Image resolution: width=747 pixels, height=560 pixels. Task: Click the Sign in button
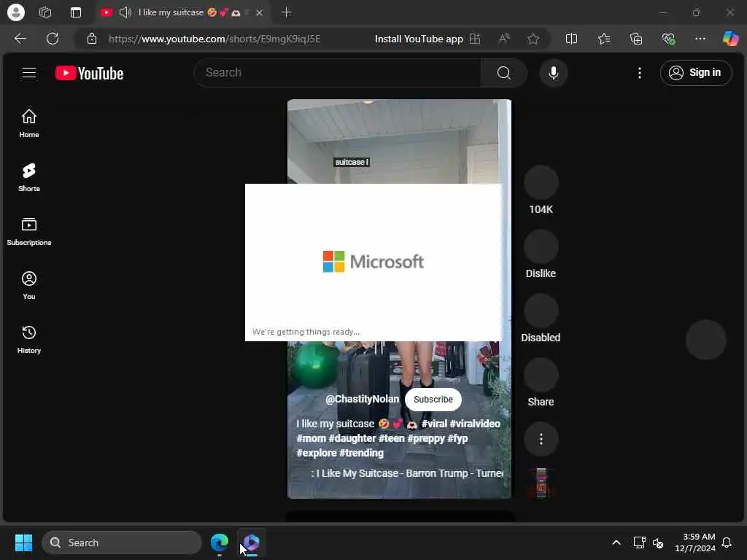point(695,73)
